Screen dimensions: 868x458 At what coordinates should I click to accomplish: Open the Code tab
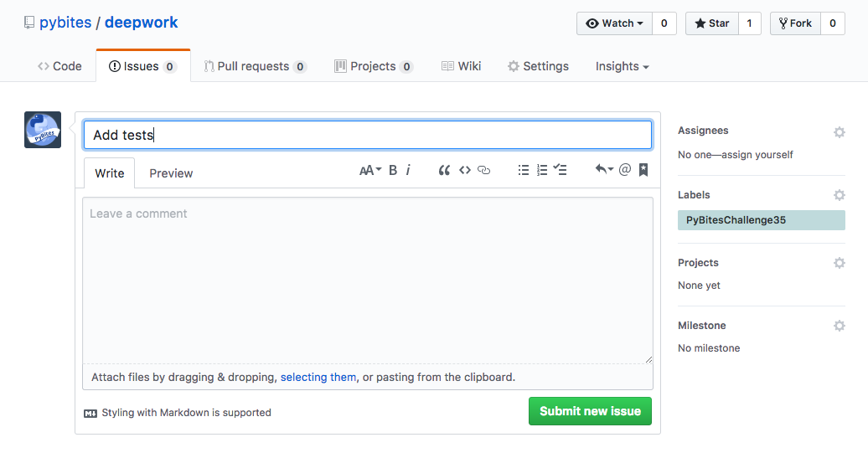(x=59, y=66)
